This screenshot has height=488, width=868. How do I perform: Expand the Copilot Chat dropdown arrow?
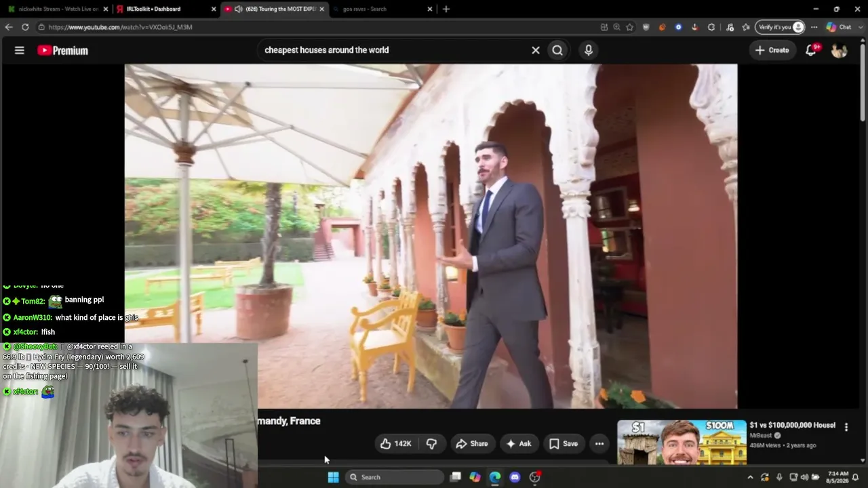tap(860, 27)
